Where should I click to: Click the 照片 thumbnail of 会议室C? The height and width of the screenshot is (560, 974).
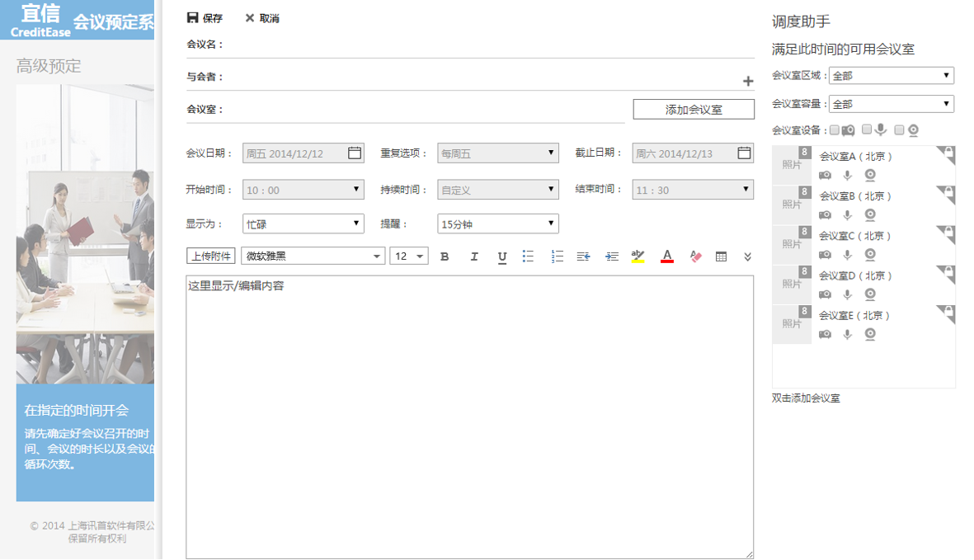tap(792, 245)
